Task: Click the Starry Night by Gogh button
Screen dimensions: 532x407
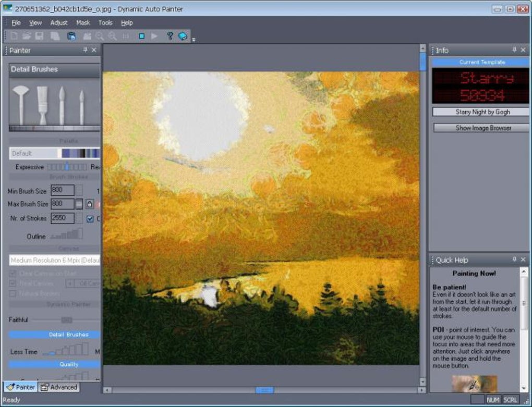Action: 482,112
